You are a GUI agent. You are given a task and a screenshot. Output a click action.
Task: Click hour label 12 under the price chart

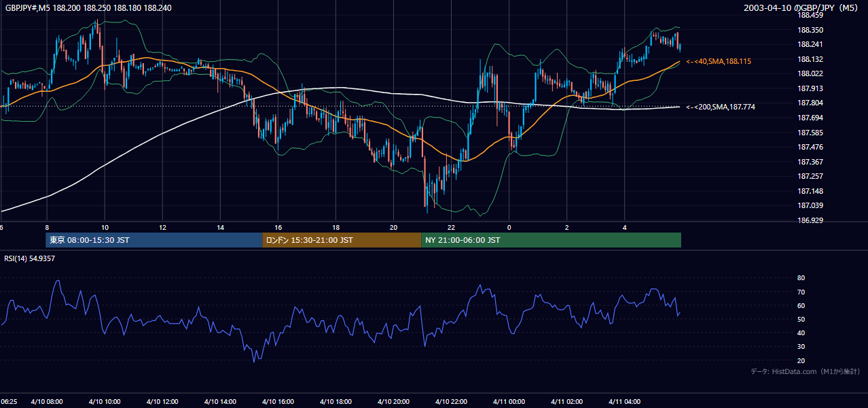(x=162, y=227)
